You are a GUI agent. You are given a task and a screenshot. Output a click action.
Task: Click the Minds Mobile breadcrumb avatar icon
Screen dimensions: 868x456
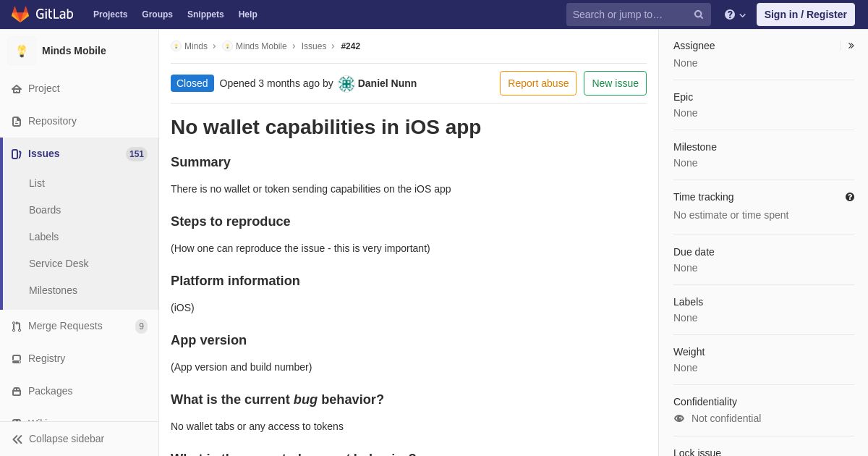coord(227,46)
